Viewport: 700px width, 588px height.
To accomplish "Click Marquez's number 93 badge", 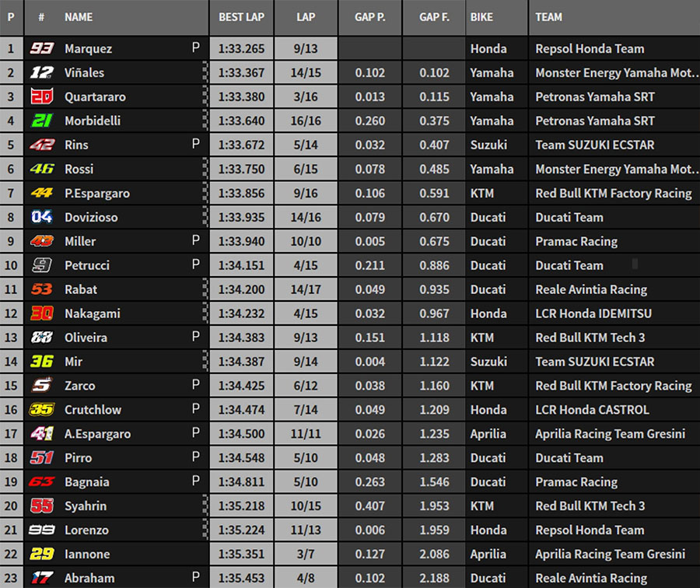I will pos(41,48).
